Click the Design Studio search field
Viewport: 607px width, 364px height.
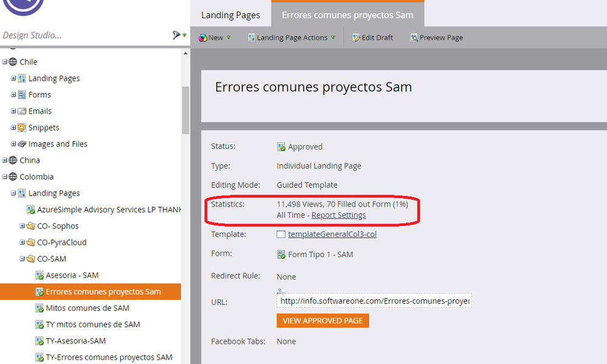(x=85, y=35)
